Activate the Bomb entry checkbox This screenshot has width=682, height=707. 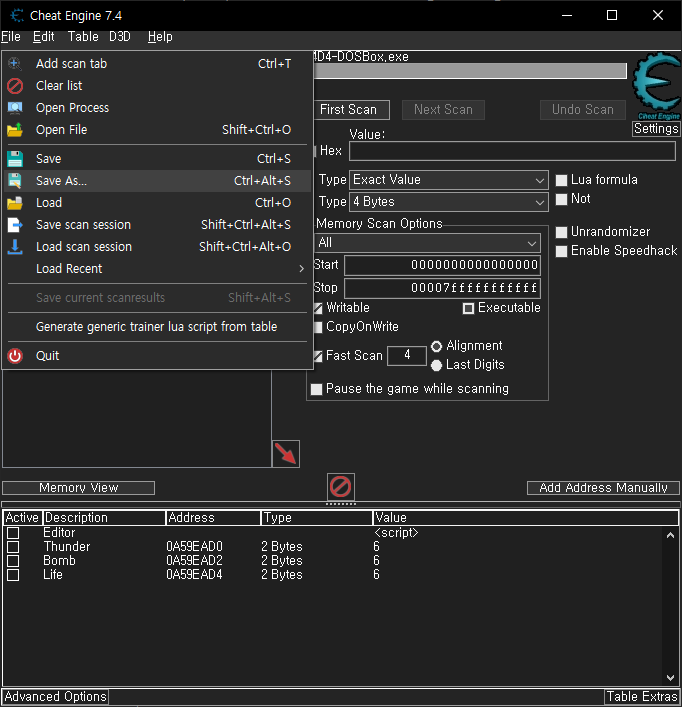[x=13, y=561]
